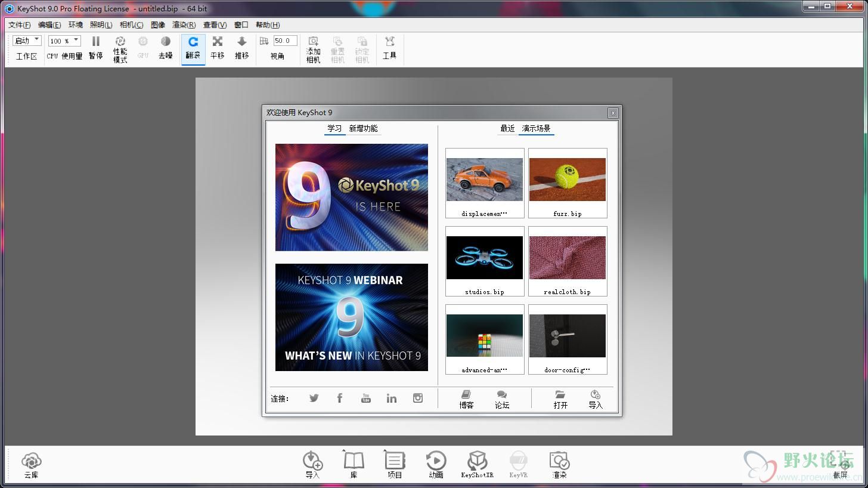
Task: Open the advanced-an… Rubik's cube scene
Action: pos(485,339)
